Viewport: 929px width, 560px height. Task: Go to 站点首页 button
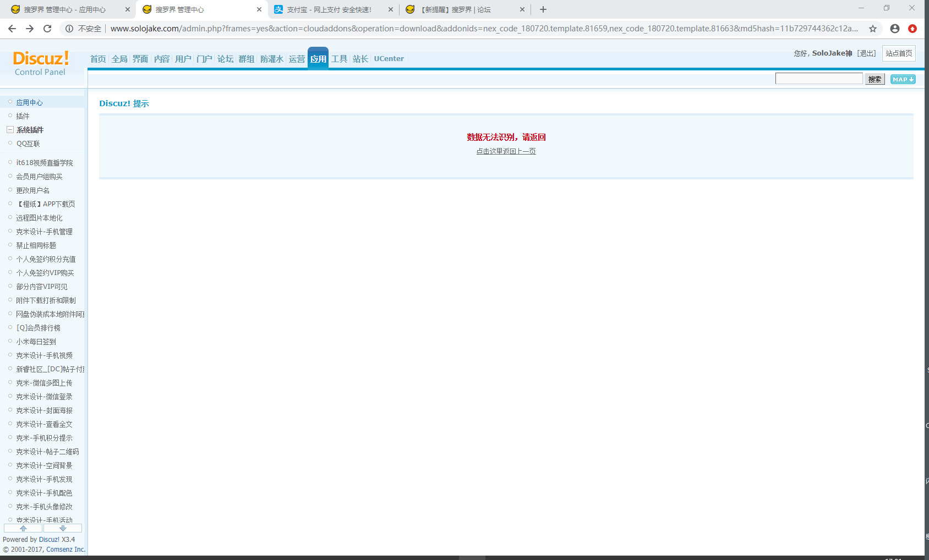899,53
